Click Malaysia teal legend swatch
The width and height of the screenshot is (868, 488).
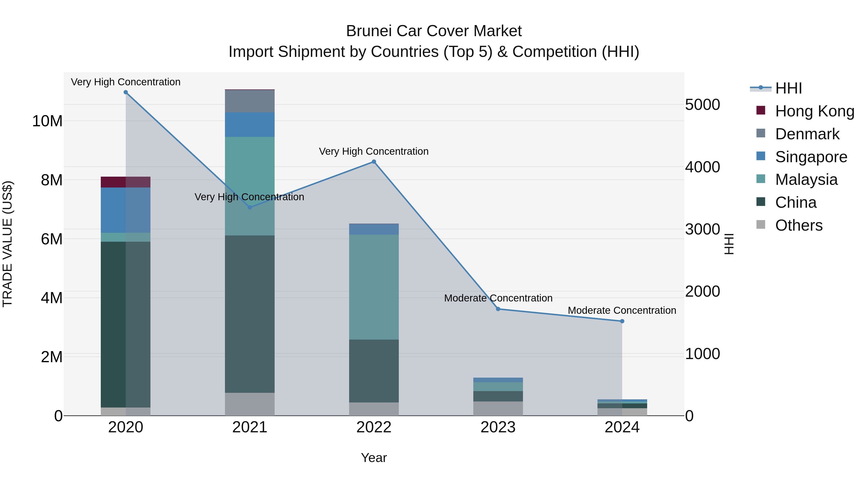(x=760, y=179)
